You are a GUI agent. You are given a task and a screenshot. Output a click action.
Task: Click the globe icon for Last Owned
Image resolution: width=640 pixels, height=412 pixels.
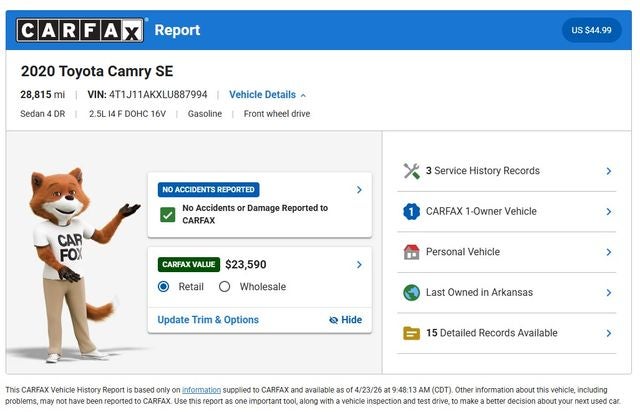point(411,293)
